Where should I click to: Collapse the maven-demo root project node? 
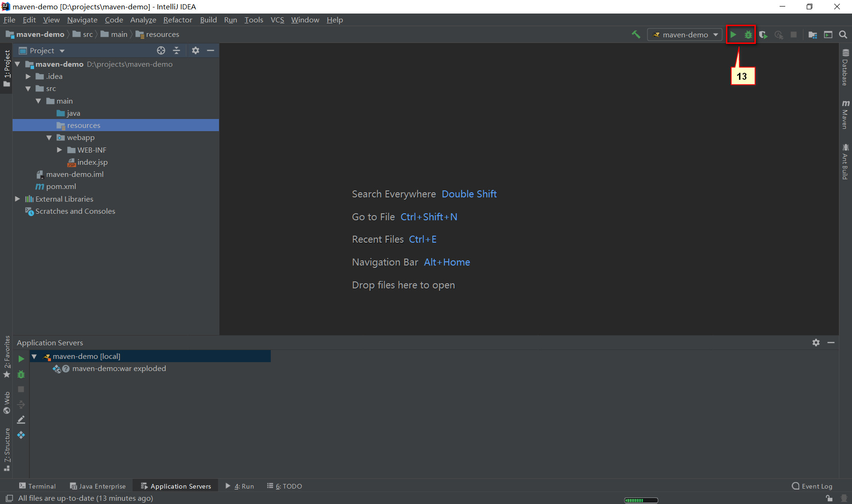point(18,64)
